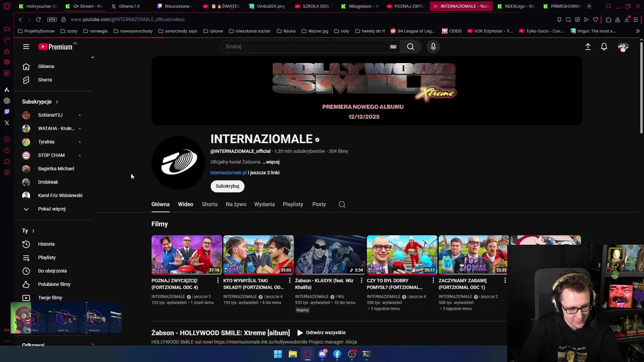Click the Subskrybuj button
The height and width of the screenshot is (362, 644).
point(227,186)
